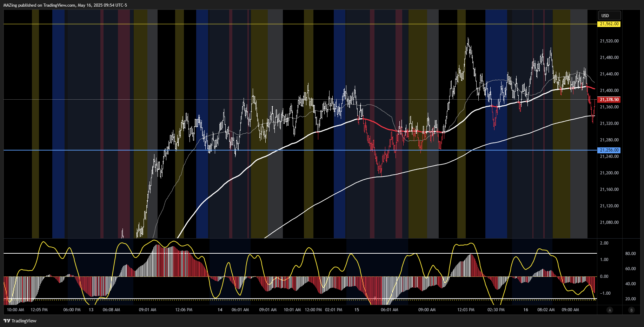Click the 02:01 PM time label
Image resolution: width=644 pixels, height=327 pixels.
point(334,310)
